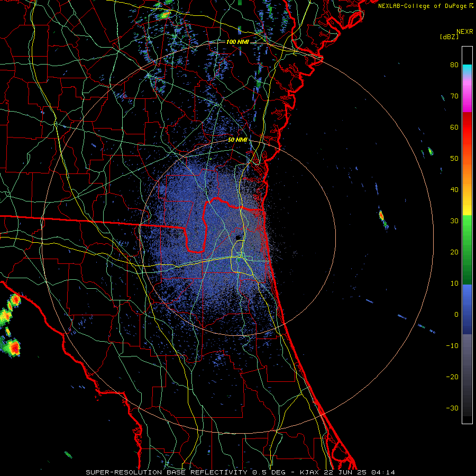Click the 50 dBZ scale value
The height and width of the screenshot is (476, 476).
[x=454, y=159]
